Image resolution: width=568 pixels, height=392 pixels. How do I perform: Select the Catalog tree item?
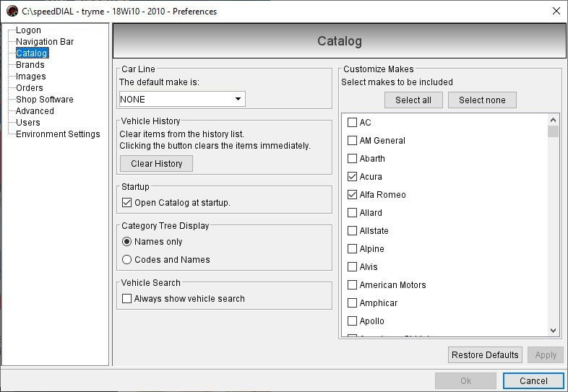click(x=32, y=53)
